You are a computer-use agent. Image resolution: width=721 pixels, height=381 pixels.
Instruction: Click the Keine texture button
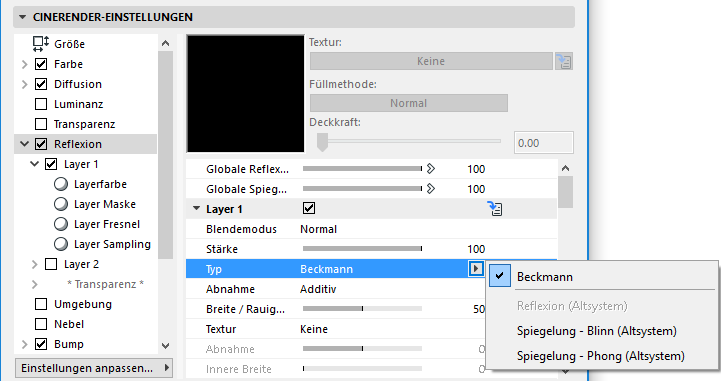pos(431,61)
